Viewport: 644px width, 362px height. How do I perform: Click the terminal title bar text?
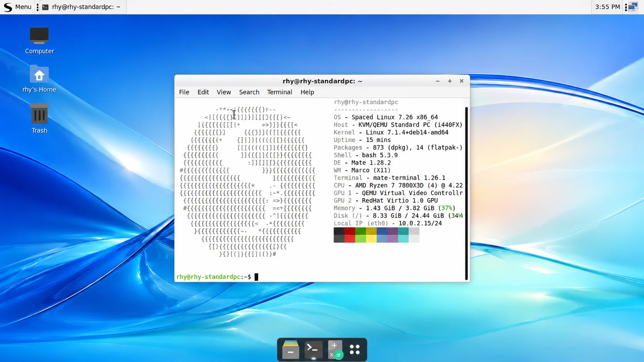pos(322,81)
